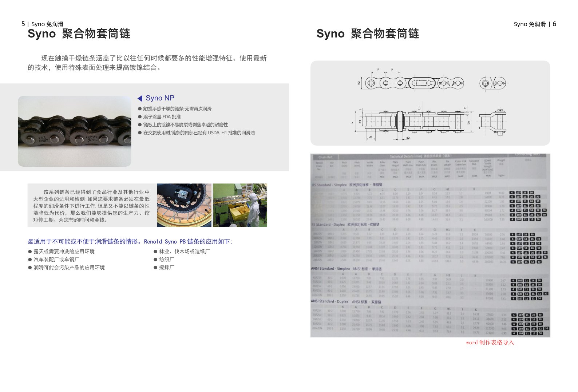The image size is (578, 392).
Task: Click the connecting link side-view drawing
Action: coord(492,122)
